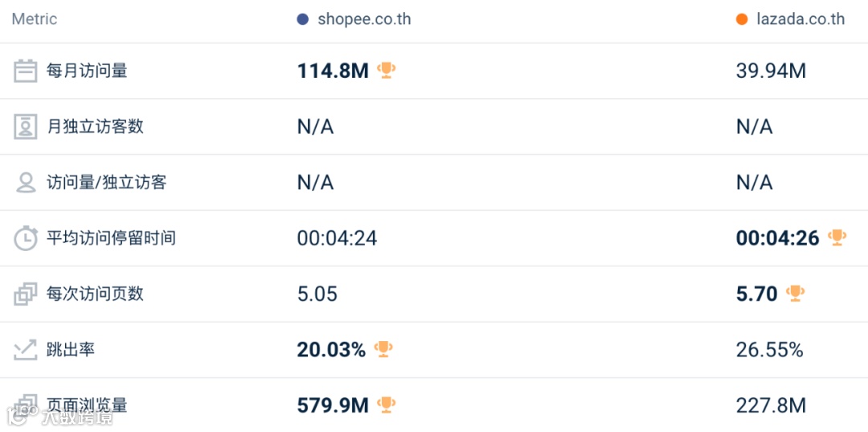The image size is (868, 432).
Task: Select the 每月访问量 metric label
Action: [87, 71]
